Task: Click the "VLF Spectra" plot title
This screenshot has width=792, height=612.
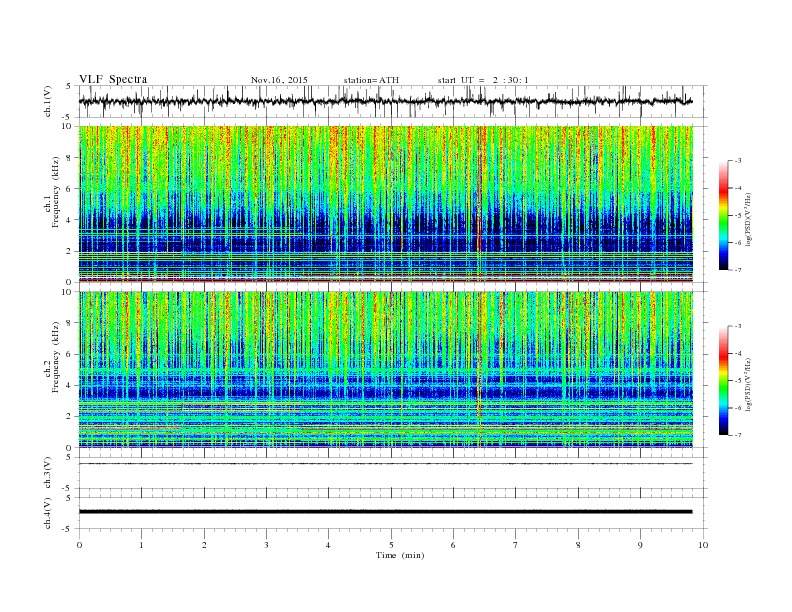Action: click(x=113, y=79)
